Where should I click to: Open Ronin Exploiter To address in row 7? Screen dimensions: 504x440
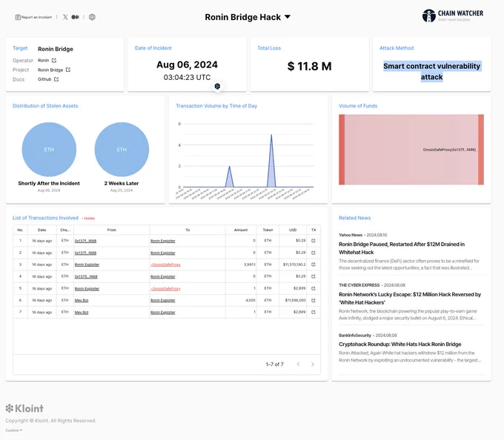point(162,312)
